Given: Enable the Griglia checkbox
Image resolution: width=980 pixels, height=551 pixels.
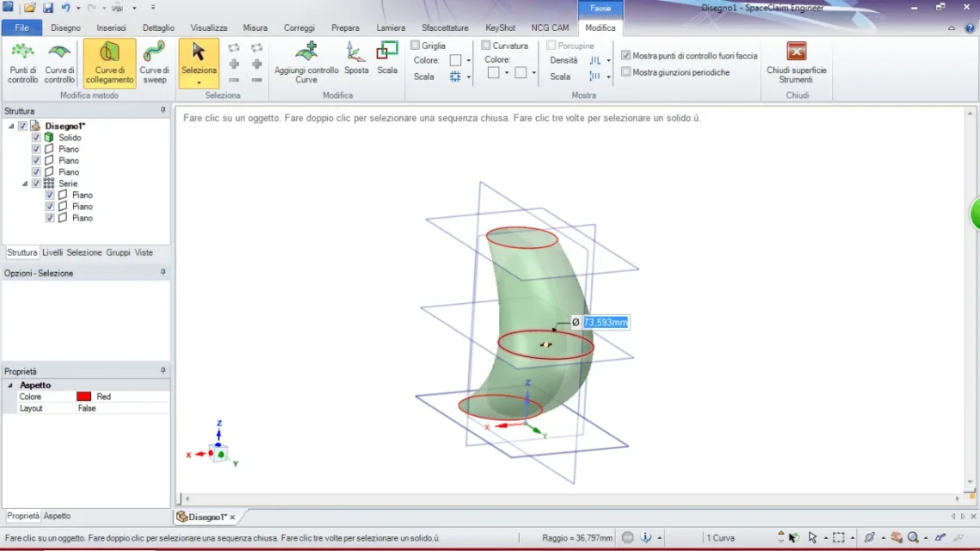Looking at the screenshot, I should pos(416,46).
